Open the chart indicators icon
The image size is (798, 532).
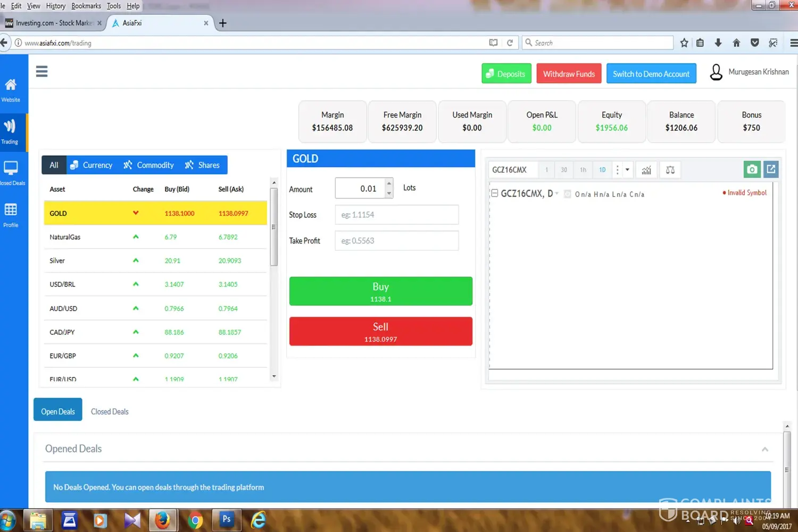pyautogui.click(x=646, y=170)
